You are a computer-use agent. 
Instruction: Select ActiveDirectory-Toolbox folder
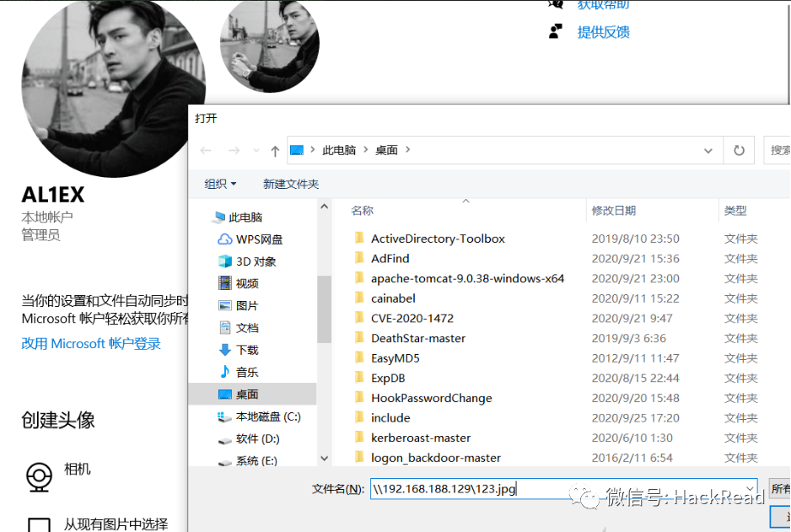(x=438, y=239)
